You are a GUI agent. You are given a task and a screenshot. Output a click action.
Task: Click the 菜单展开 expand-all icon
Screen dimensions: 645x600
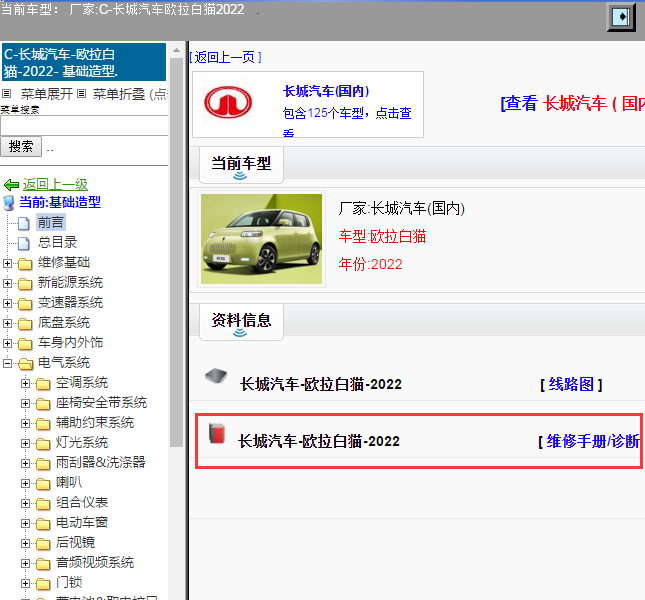click(x=6, y=94)
